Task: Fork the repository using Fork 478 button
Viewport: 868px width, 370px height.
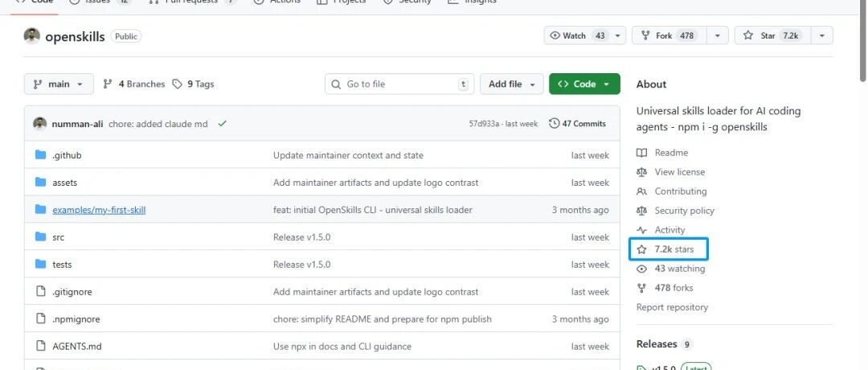Action: tap(669, 35)
